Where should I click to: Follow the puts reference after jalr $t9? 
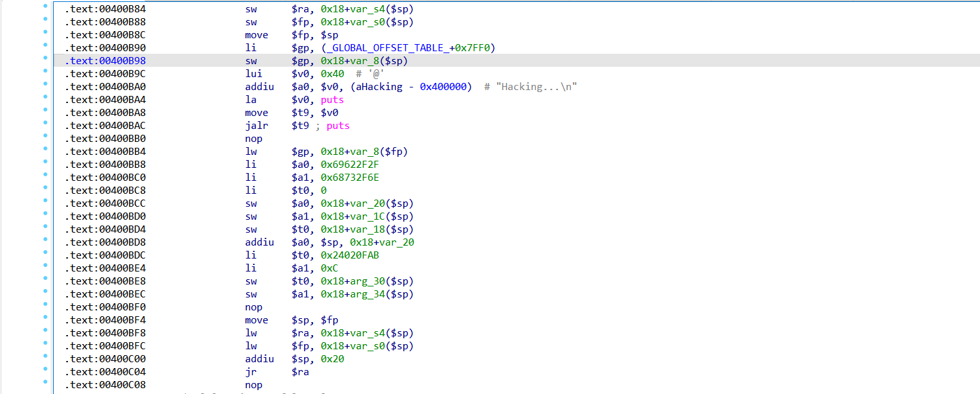pos(338,126)
